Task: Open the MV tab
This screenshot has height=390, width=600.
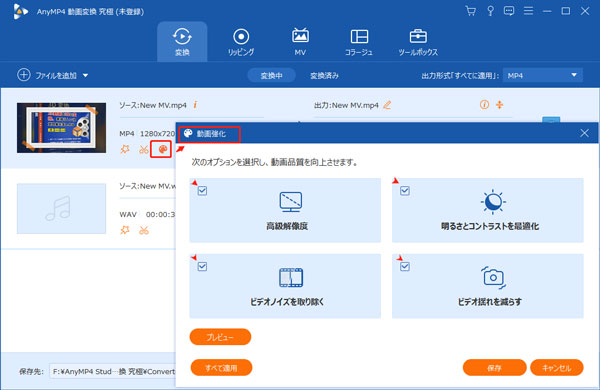Action: click(300, 42)
